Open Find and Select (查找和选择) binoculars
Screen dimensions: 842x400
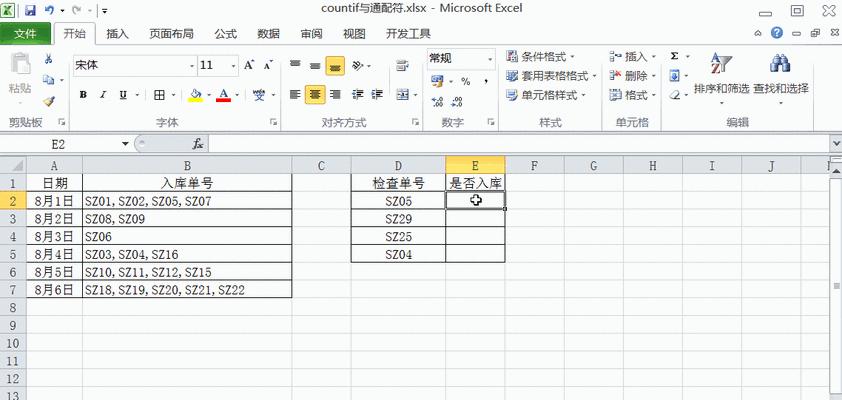(x=780, y=76)
